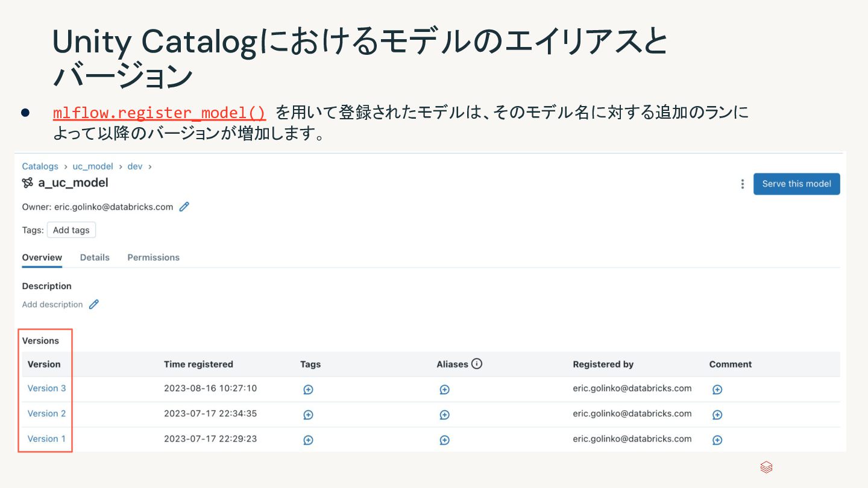Screen dimensions: 868x488
Task: Click the pencil icon beside Add description
Action: tap(93, 304)
